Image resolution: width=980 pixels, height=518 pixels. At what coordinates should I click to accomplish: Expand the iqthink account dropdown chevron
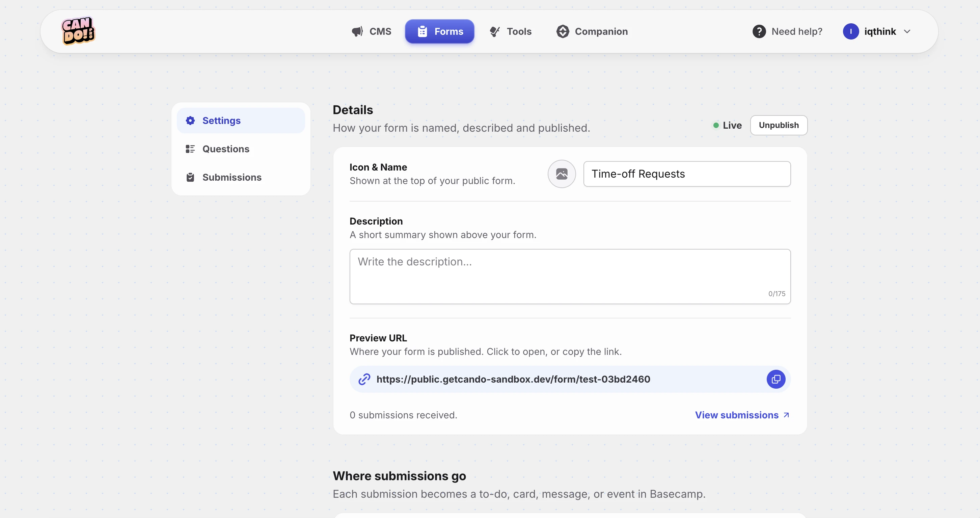click(x=907, y=32)
